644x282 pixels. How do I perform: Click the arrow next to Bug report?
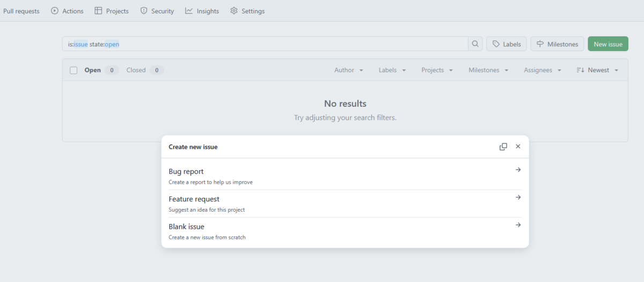[x=518, y=170]
